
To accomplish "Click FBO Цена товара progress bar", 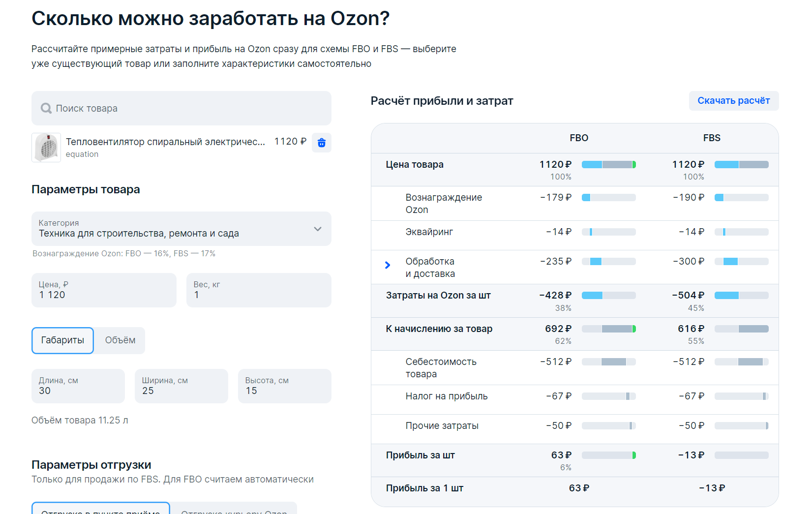I will [x=608, y=165].
